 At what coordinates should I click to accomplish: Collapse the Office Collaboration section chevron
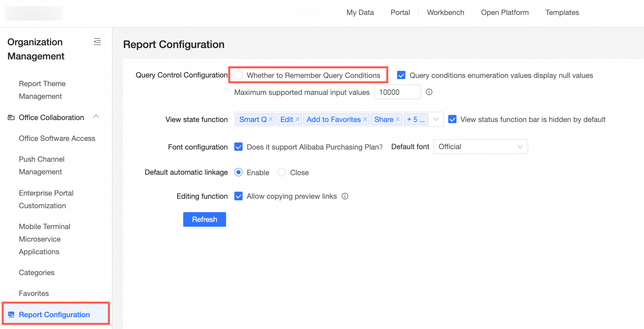(x=96, y=117)
